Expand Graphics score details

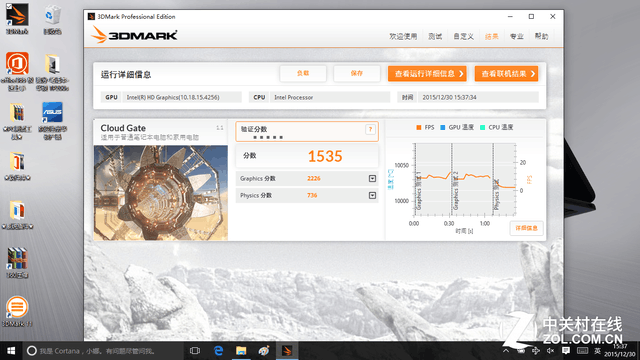(372, 178)
